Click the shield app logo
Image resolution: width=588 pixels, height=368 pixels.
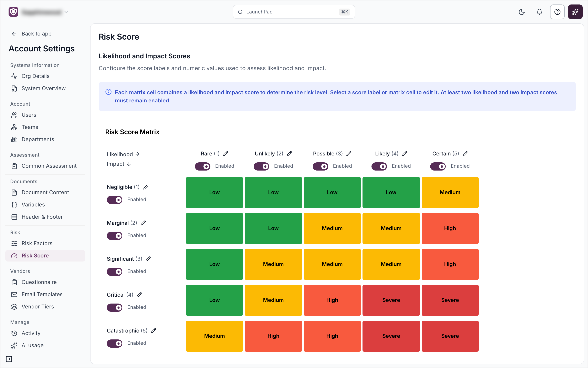13,12
